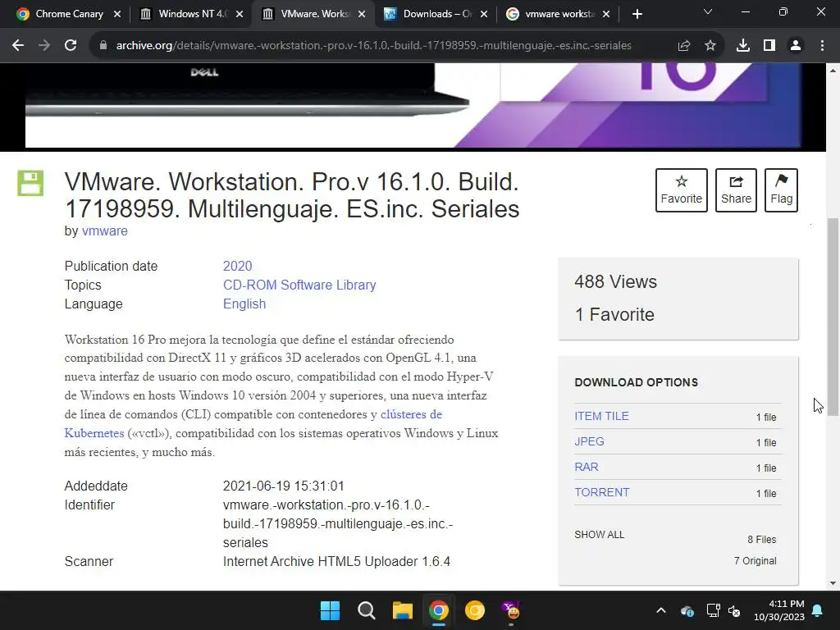Open Chrome downloads icon

click(x=743, y=46)
